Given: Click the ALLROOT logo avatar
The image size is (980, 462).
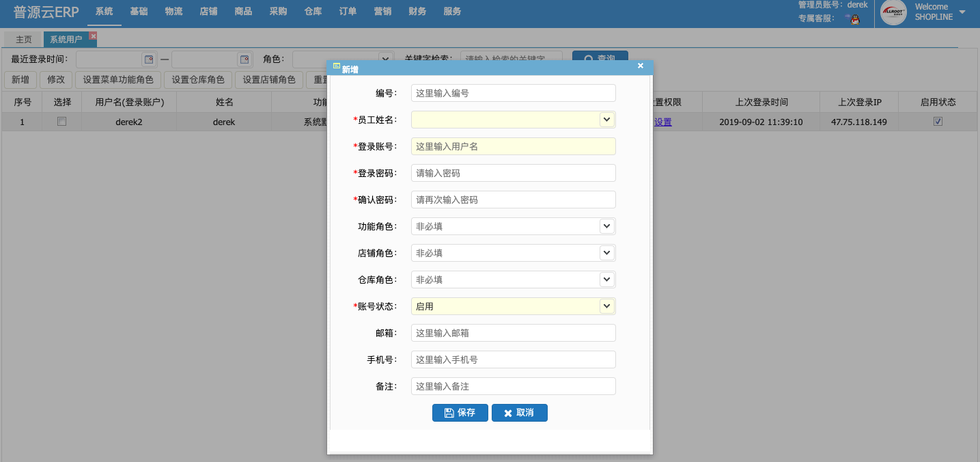Looking at the screenshot, I should 893,12.
